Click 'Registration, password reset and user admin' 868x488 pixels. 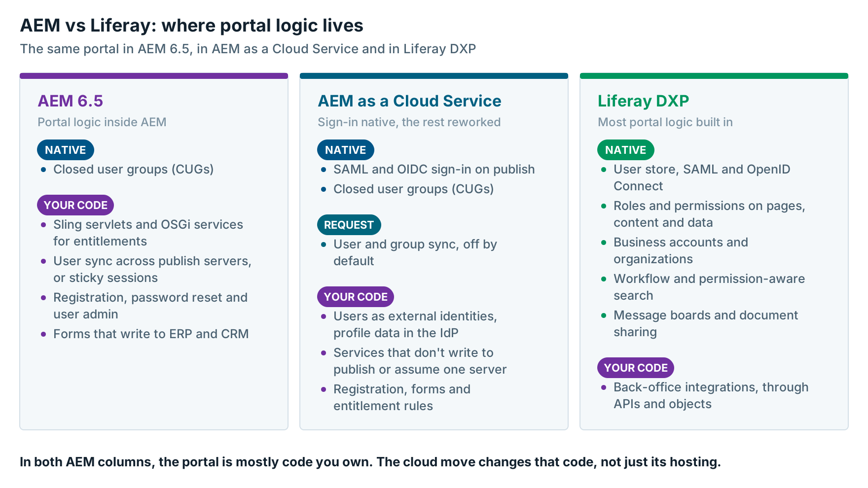click(x=150, y=306)
